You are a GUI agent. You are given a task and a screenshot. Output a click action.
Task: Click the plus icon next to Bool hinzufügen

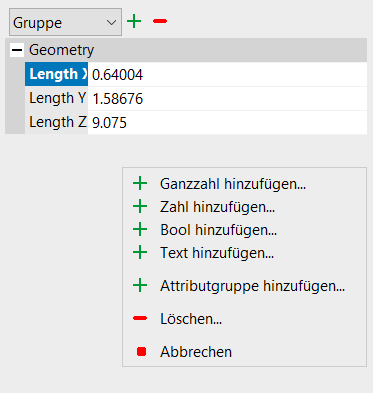coord(140,230)
